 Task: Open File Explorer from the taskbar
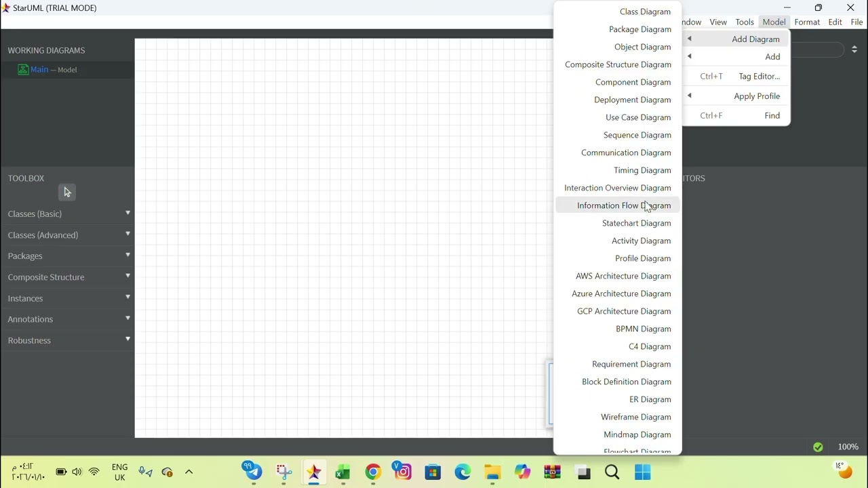tap(492, 472)
